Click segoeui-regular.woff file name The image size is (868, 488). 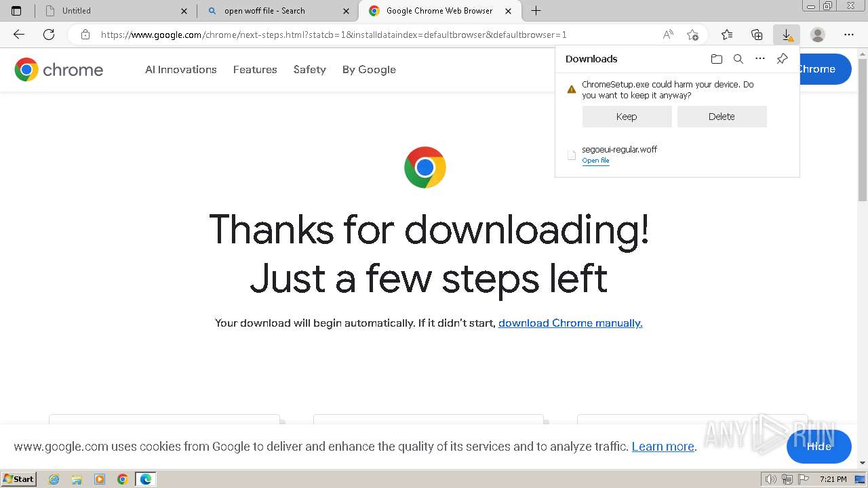[619, 149]
